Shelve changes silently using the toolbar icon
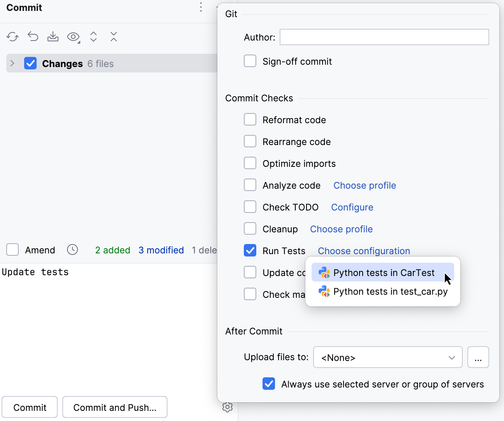 (x=53, y=36)
